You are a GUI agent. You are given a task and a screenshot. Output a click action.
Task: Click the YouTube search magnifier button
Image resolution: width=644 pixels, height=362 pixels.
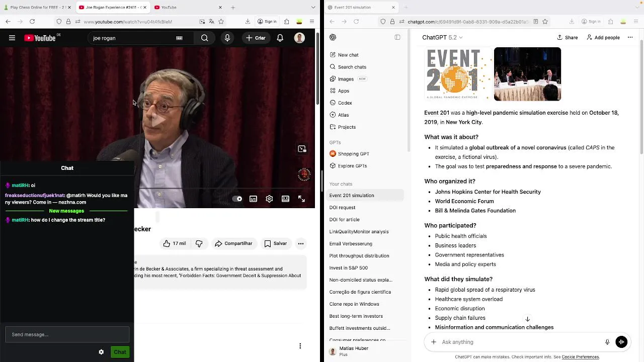pos(204,38)
